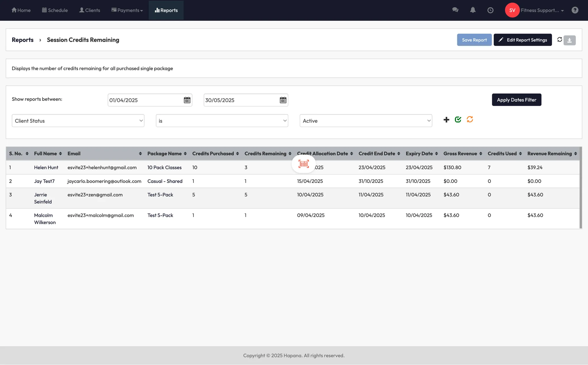Download the report with export icon
Screen dimensions: 588x365
570,40
